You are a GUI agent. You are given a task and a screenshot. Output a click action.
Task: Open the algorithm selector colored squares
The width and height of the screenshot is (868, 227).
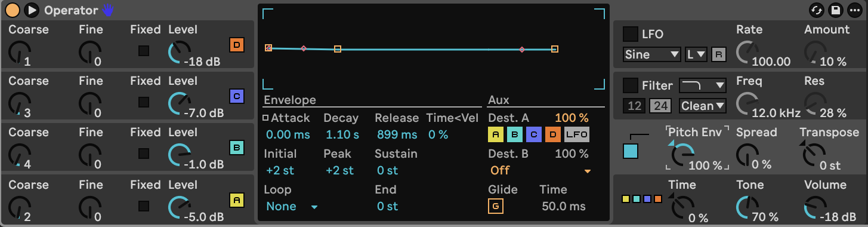click(641, 198)
